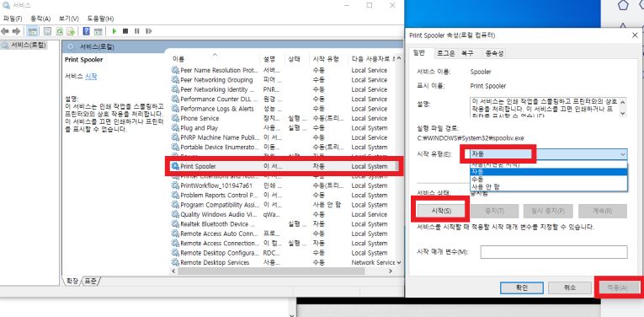Viewport: 644px width, 317px height.
Task: Select the gear icon beside Performance Logs & Alerts
Action: [175, 109]
